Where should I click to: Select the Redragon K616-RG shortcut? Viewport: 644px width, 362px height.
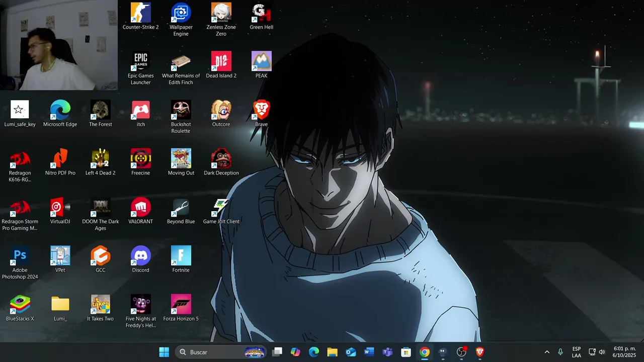[20, 165]
